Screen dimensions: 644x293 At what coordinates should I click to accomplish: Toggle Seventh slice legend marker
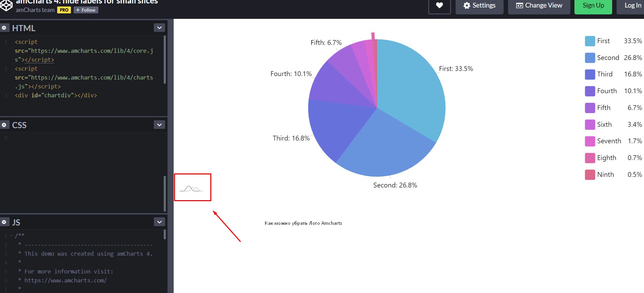point(590,141)
